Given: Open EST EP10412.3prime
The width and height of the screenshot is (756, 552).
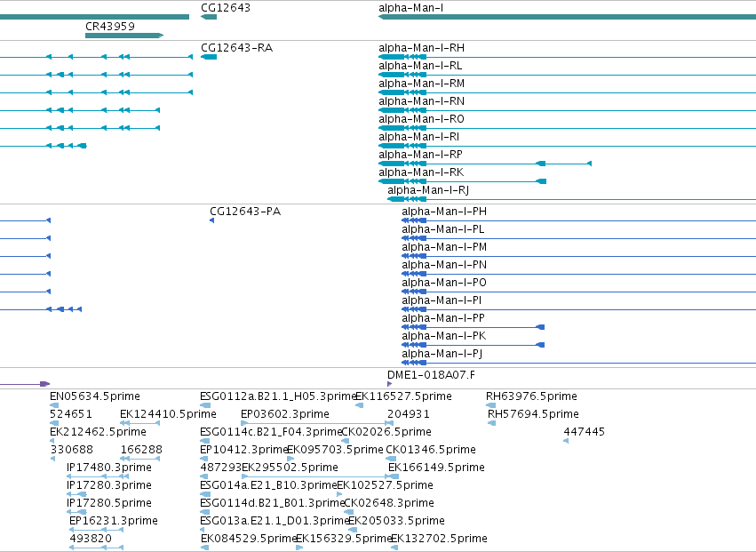Looking at the screenshot, I should [x=205, y=459].
